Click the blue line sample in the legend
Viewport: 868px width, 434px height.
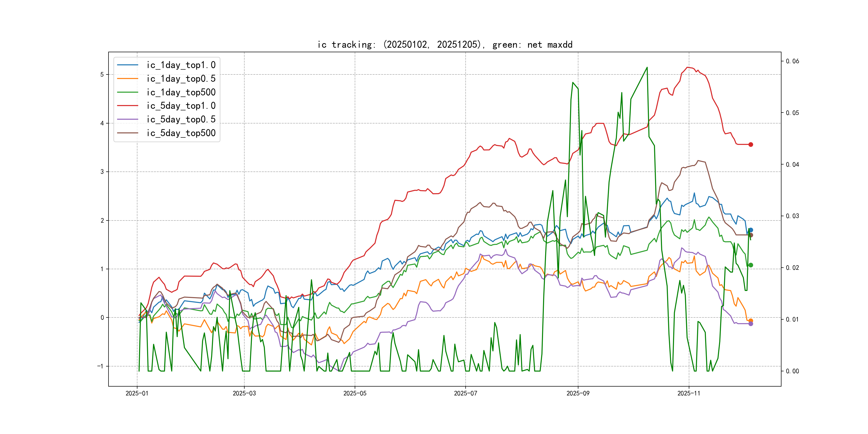pos(127,65)
